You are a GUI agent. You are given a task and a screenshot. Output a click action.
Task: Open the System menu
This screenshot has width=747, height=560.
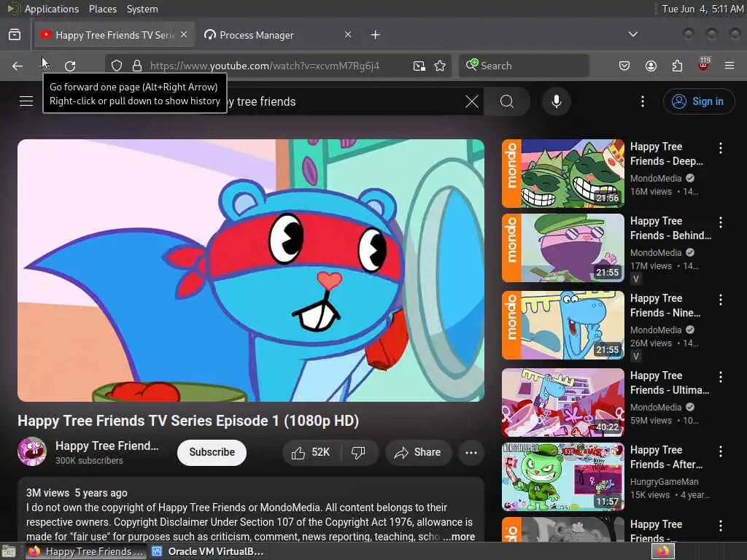[142, 9]
